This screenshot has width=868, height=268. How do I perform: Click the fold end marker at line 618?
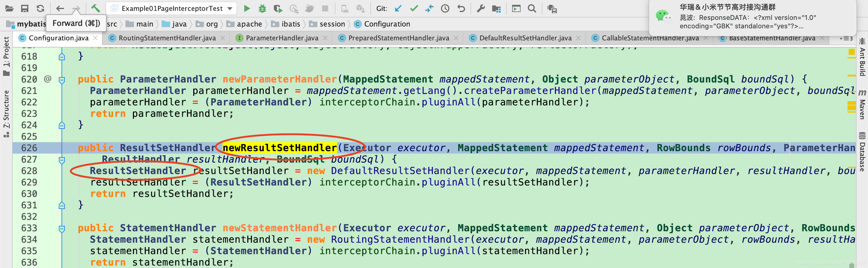coord(62,57)
